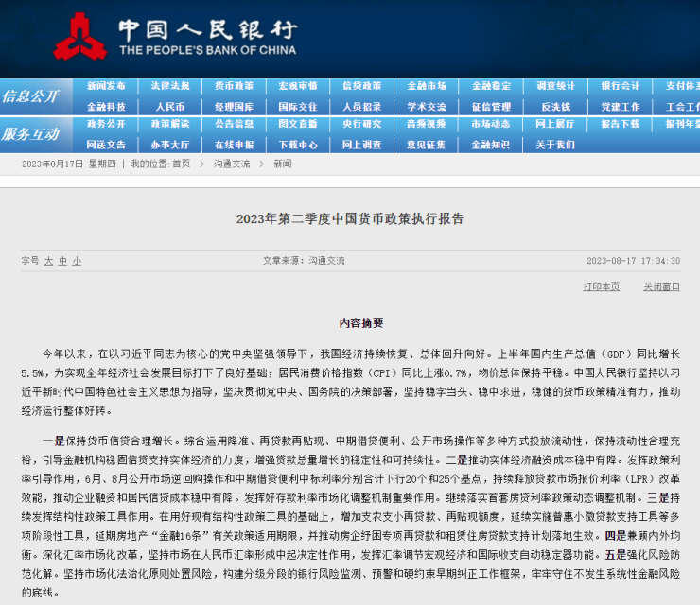Select the 人民币 navigation link
The image size is (700, 605).
click(170, 107)
